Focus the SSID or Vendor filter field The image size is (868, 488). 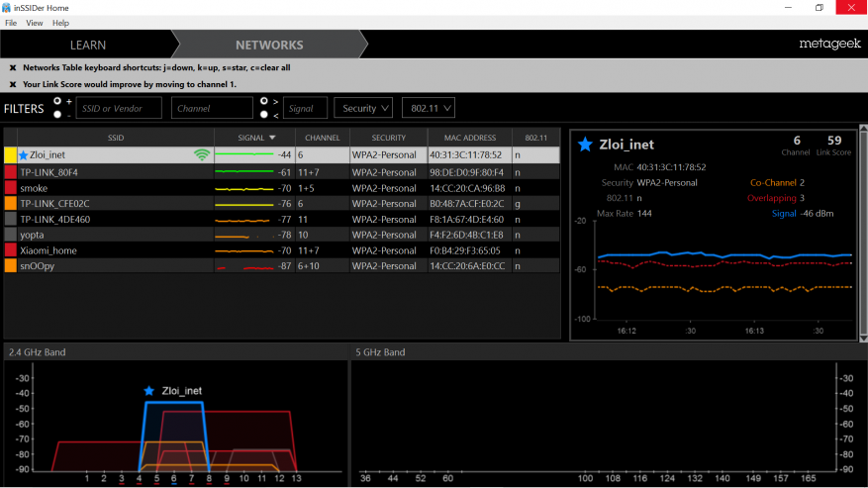[x=119, y=108]
